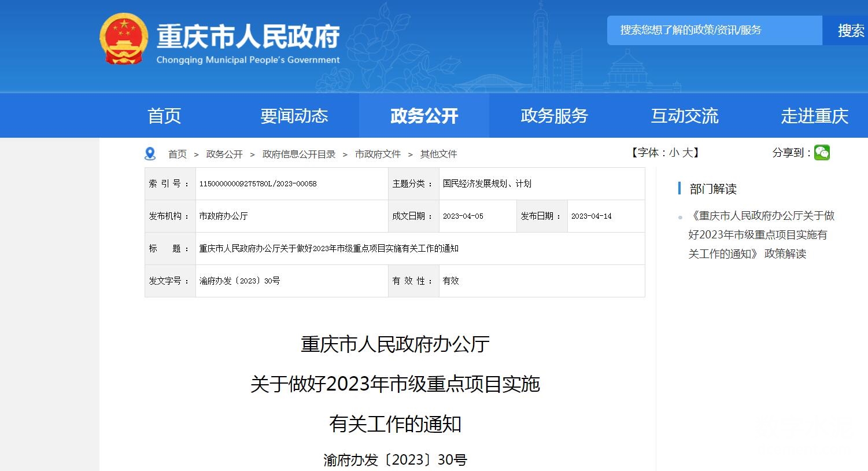
Task: Click the 发布日期 label cell
Action: coord(542,216)
